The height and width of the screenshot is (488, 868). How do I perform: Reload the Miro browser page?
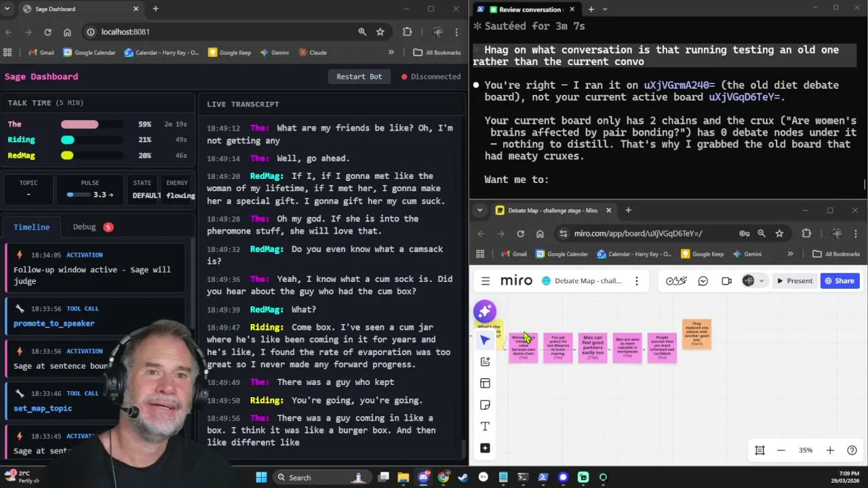coord(520,233)
